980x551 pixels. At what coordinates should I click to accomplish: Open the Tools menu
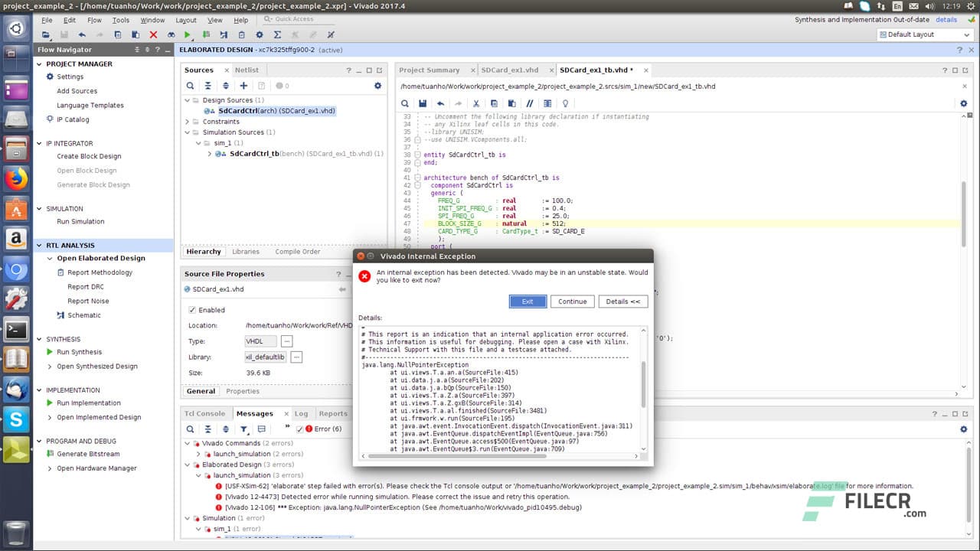[121, 19]
